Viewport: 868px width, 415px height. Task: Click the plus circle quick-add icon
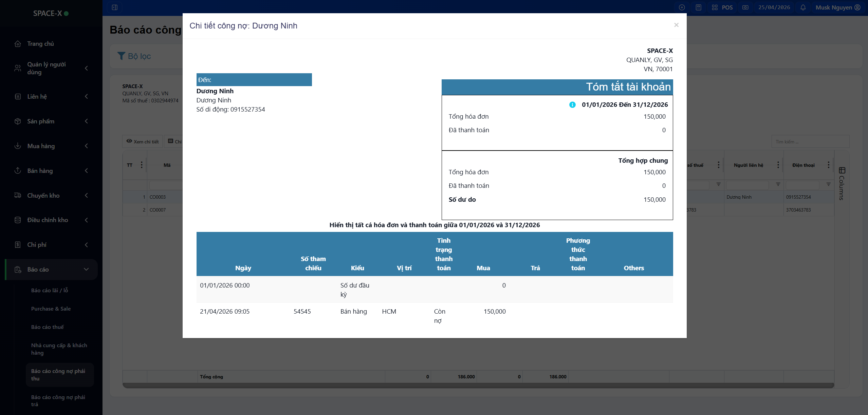click(x=682, y=7)
